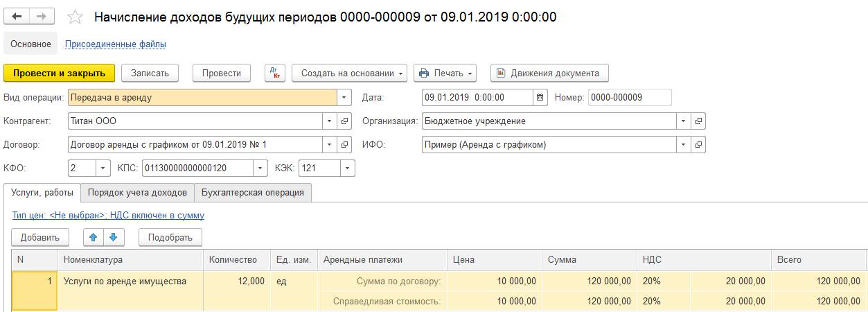
Task: Open Договор record icon
Action: tap(345, 145)
